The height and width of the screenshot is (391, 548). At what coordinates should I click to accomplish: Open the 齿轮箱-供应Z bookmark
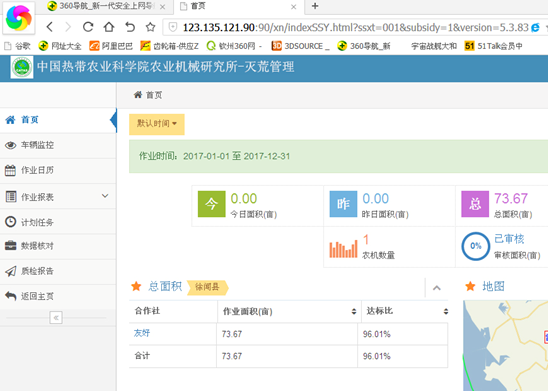coord(169,46)
